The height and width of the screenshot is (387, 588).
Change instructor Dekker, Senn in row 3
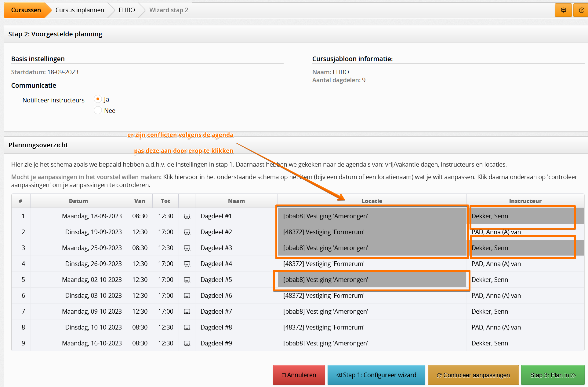tap(490, 248)
